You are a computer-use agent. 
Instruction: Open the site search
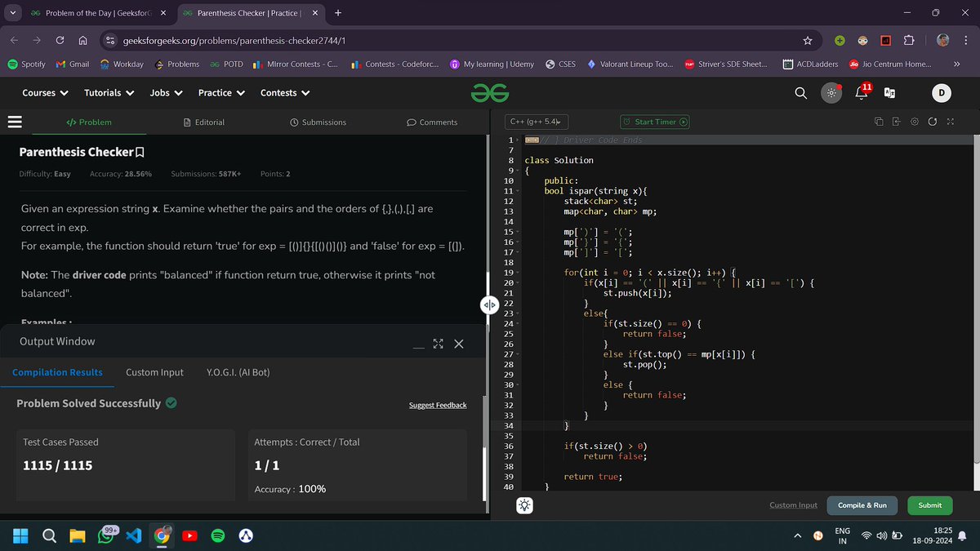(801, 93)
